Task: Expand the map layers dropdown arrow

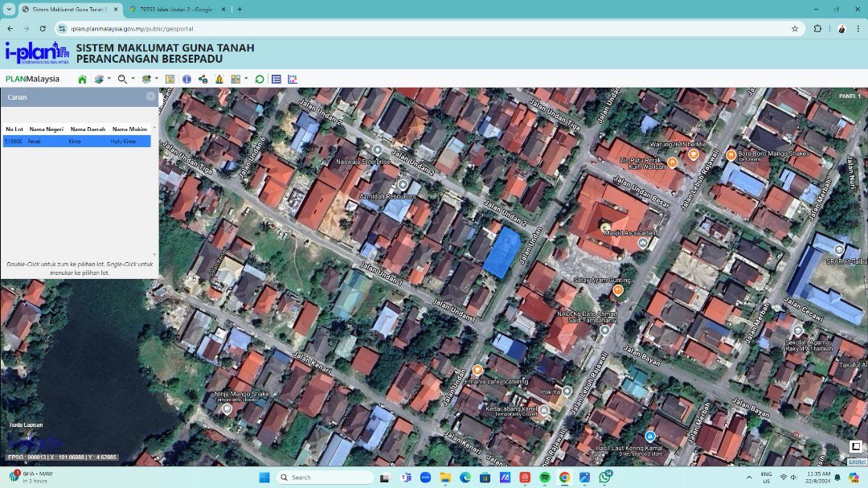Action: pyautogui.click(x=110, y=79)
